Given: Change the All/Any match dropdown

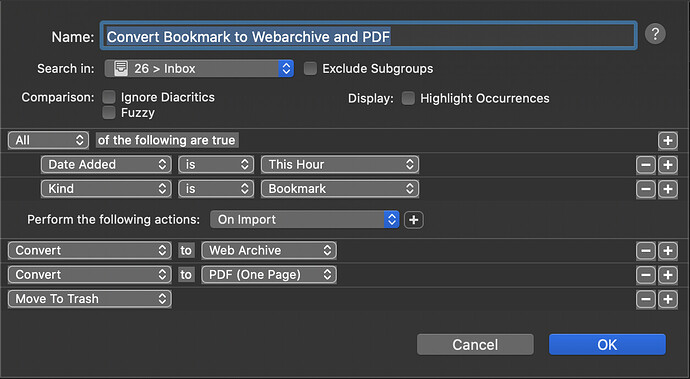Looking at the screenshot, I should [48, 140].
